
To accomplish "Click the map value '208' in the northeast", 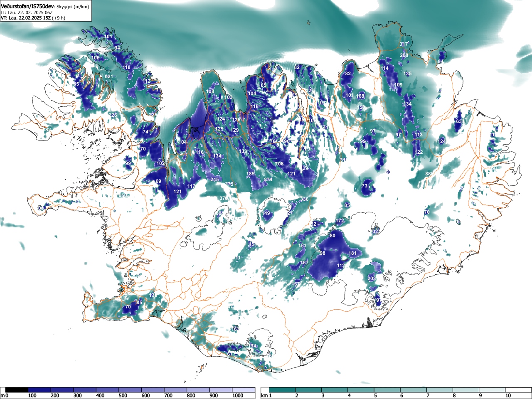I will [x=404, y=55].
